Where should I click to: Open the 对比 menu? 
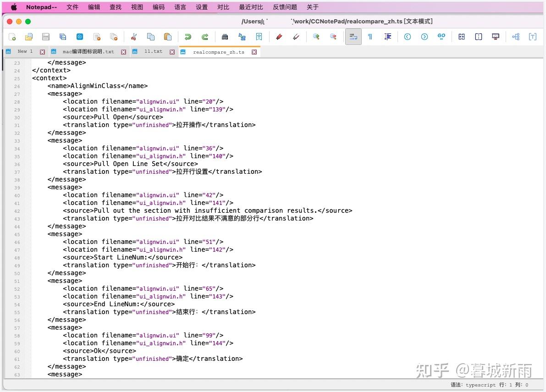223,7
